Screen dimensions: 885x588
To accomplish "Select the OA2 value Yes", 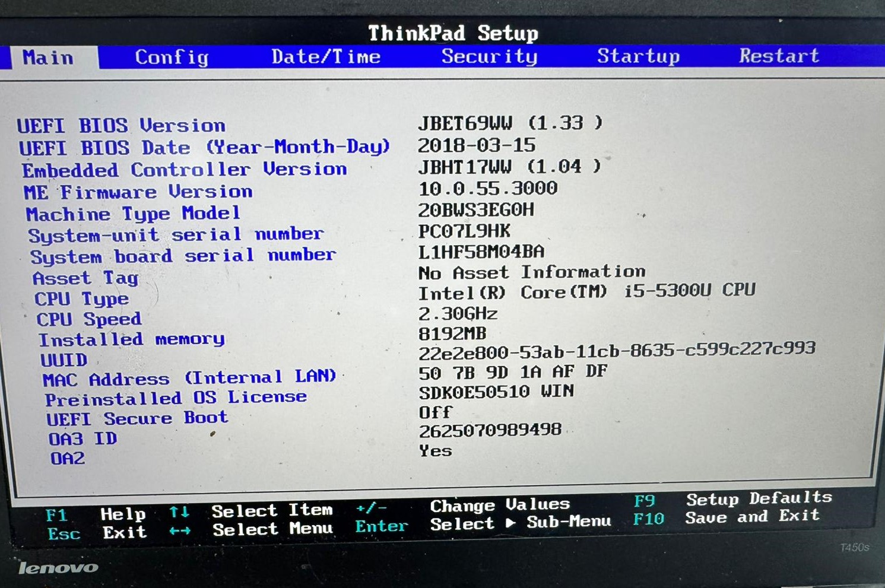I will [x=436, y=451].
